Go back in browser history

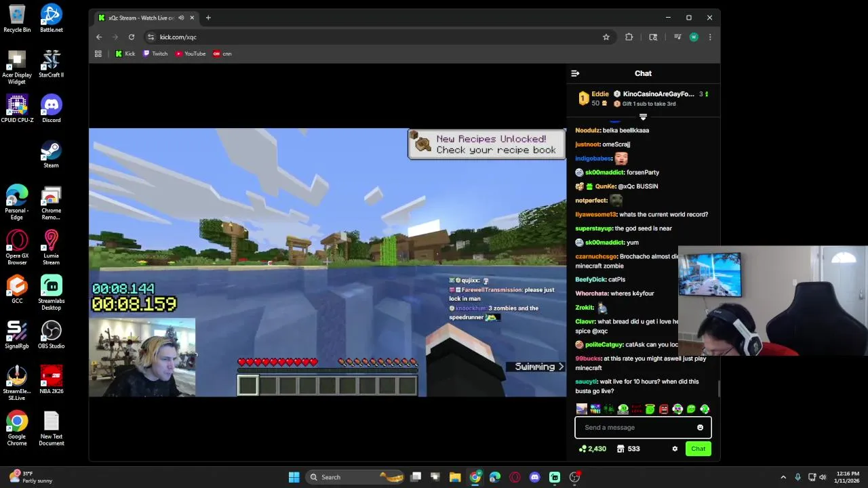click(99, 37)
